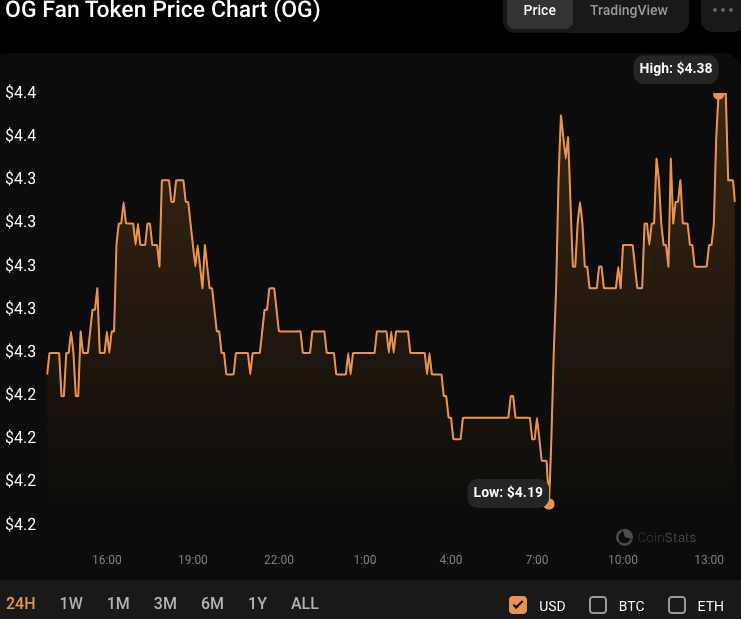Select the 1W time range

coord(71,603)
